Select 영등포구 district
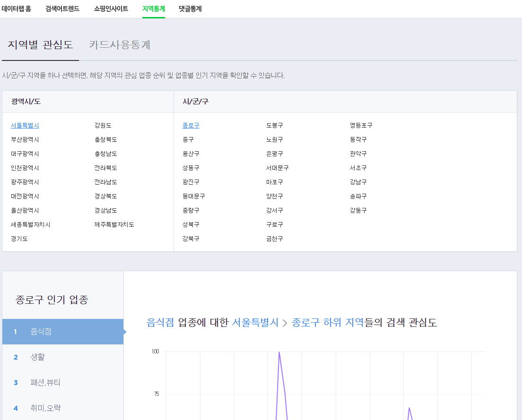The width and height of the screenshot is (522, 420). 361,125
